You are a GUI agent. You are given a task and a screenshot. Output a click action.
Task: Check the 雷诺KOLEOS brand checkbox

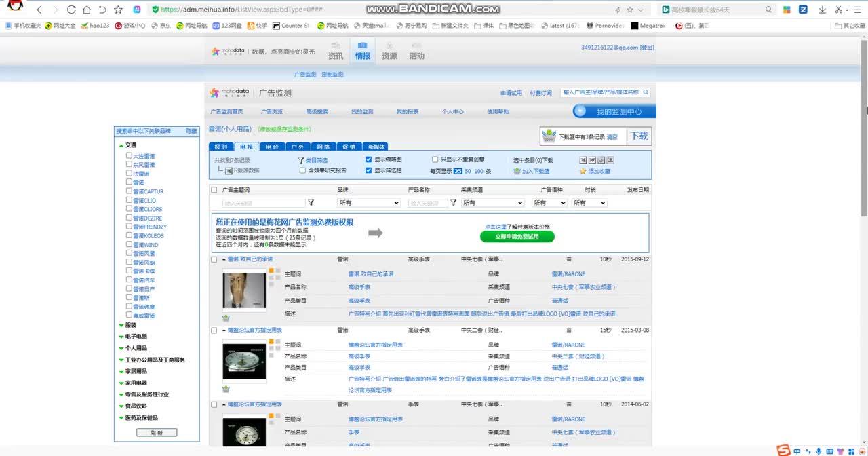coord(129,235)
